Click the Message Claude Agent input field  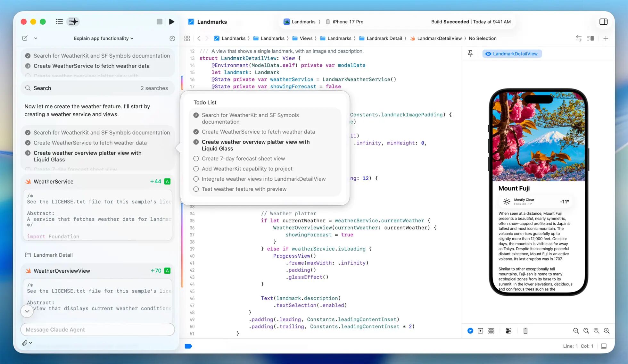tap(97, 329)
